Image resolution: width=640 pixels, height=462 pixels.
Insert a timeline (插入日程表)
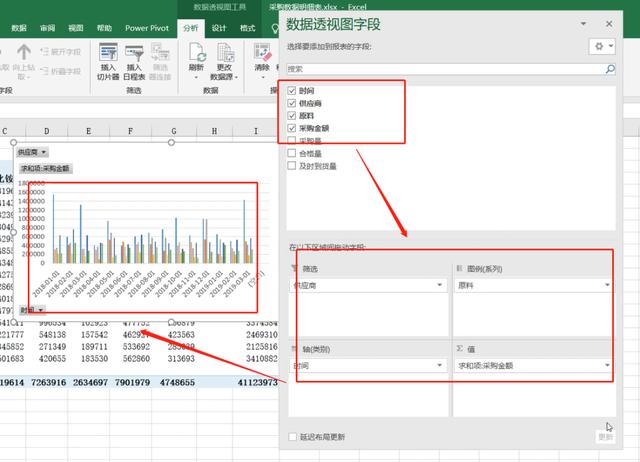pos(134,61)
